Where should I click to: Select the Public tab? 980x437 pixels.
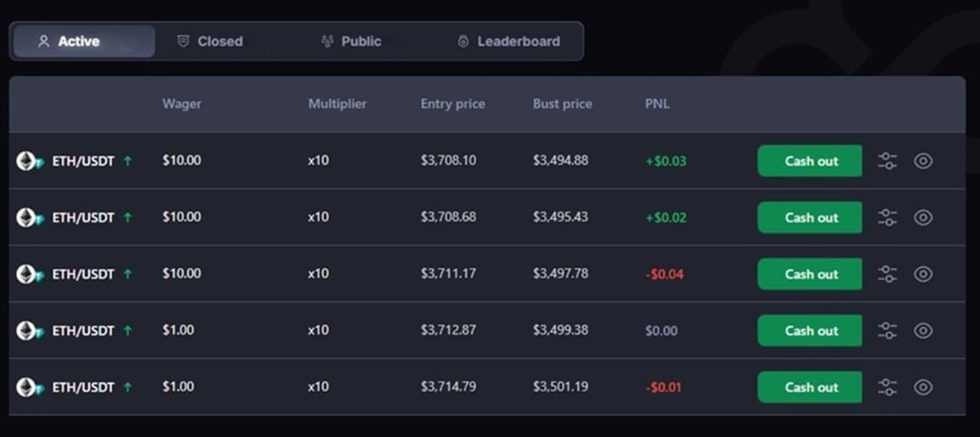point(352,41)
